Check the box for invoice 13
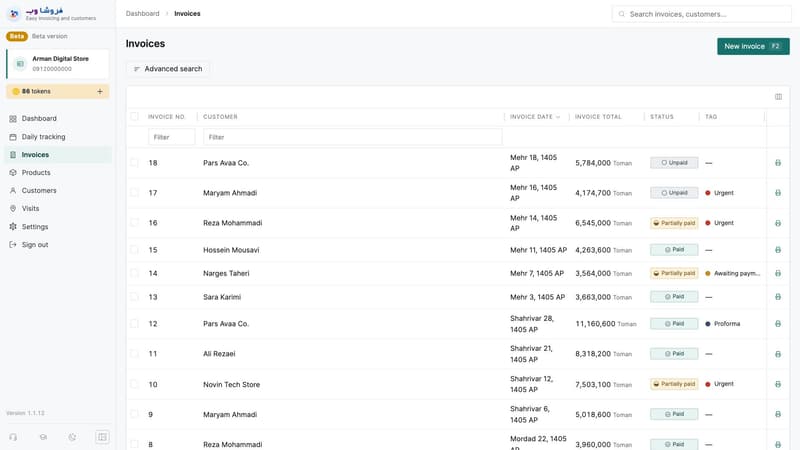This screenshot has height=450, width=800. point(134,296)
